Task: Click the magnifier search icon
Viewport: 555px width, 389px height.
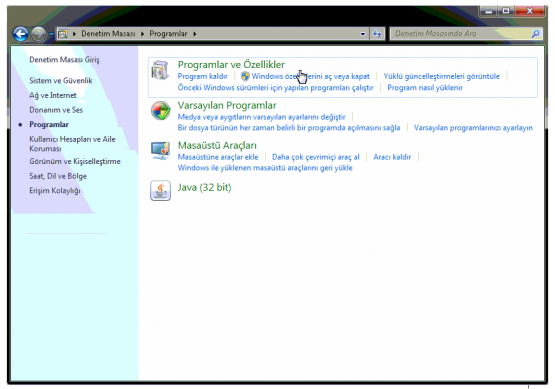Action: [x=536, y=34]
